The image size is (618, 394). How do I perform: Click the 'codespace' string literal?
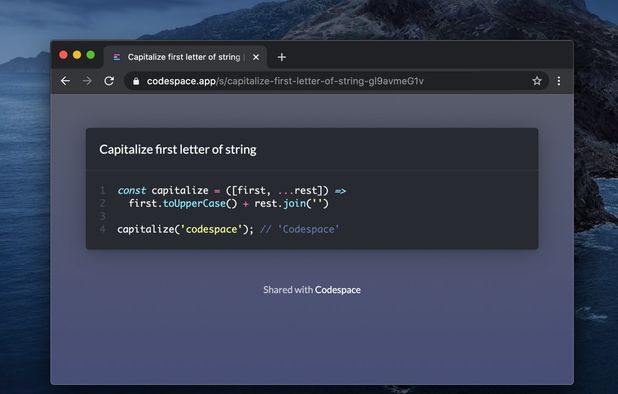211,229
